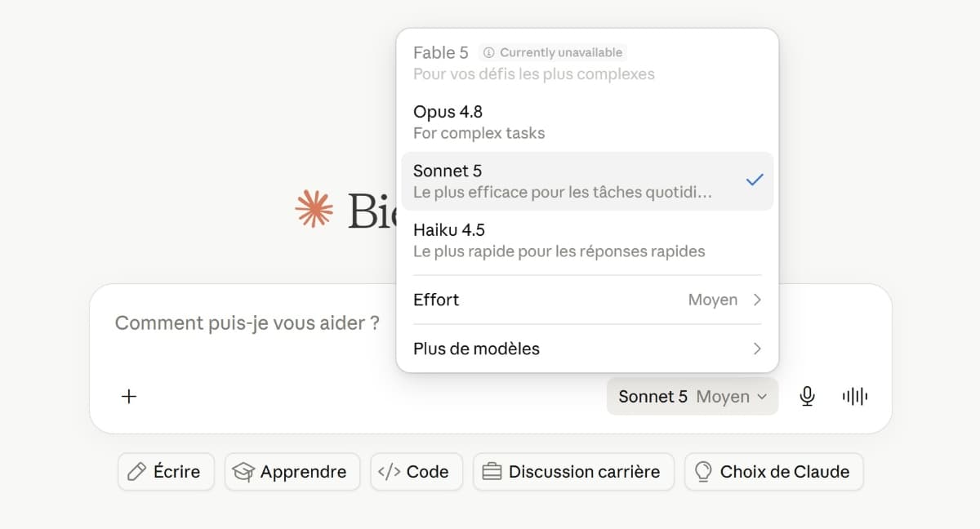This screenshot has width=980, height=529.
Task: Focus the Comment puis-je vous aider input
Action: pyautogui.click(x=247, y=323)
